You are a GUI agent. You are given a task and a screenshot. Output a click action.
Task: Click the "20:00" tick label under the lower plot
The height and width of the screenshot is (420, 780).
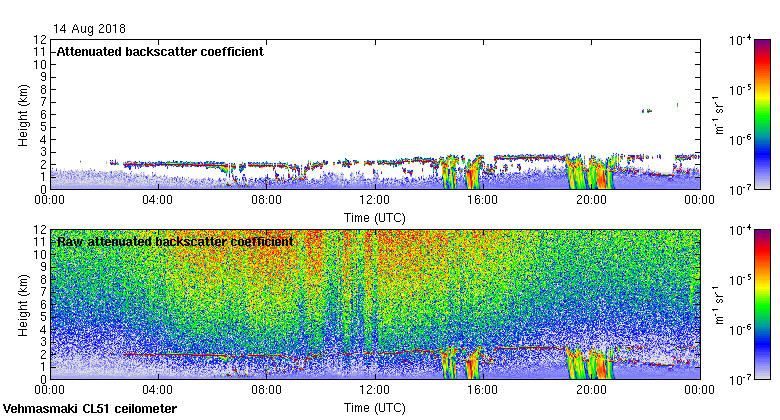tap(591, 390)
